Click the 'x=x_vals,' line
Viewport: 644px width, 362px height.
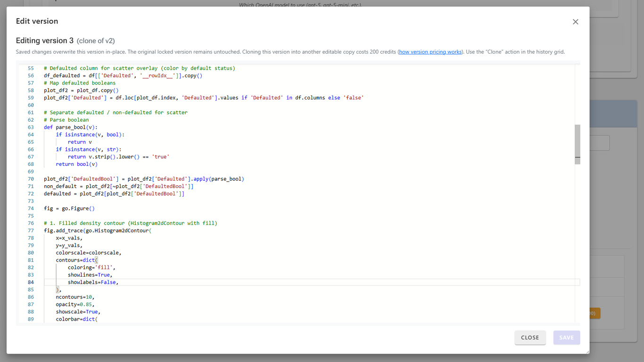(x=69, y=238)
